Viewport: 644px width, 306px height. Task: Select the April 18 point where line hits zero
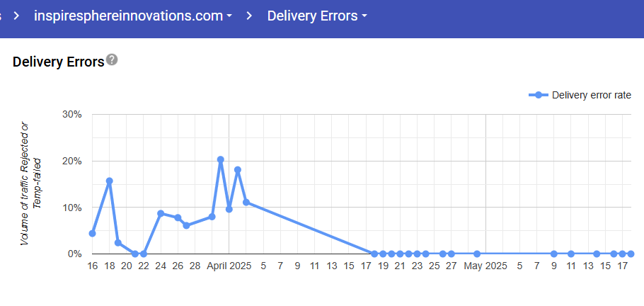pyautogui.click(x=374, y=253)
